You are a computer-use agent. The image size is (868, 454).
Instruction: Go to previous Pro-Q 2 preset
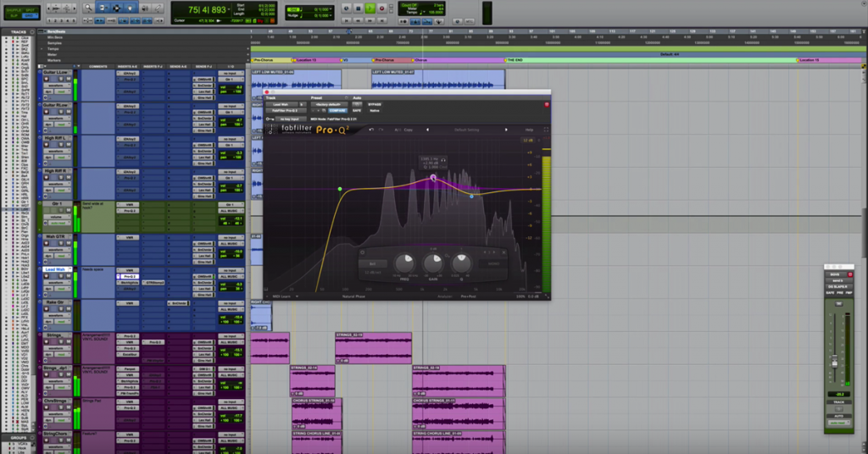tap(427, 130)
